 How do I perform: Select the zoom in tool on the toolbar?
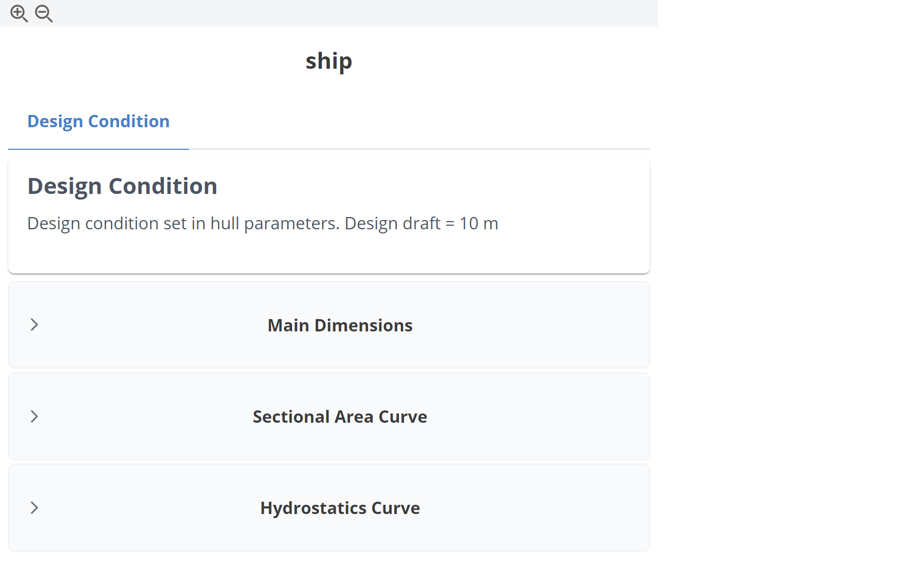pyautogui.click(x=19, y=13)
